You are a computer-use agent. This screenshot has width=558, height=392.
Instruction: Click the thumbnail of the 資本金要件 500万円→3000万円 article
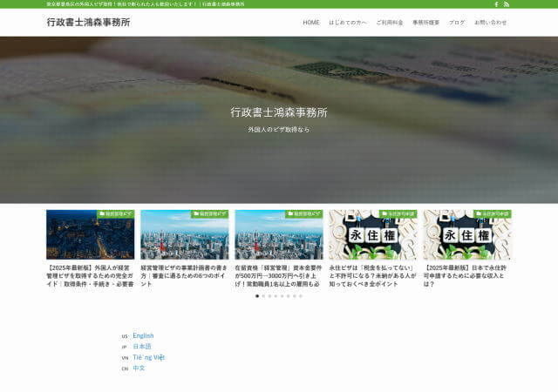pos(279,234)
